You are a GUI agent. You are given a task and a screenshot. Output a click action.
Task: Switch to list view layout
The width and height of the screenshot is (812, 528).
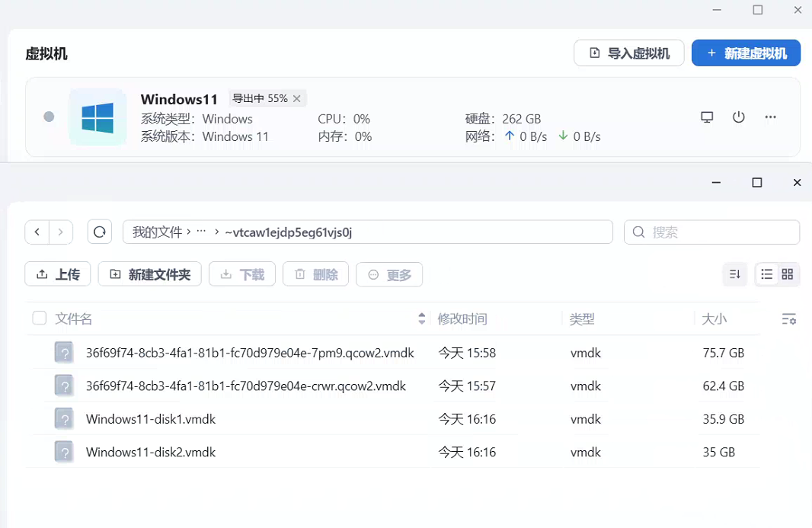pos(767,274)
